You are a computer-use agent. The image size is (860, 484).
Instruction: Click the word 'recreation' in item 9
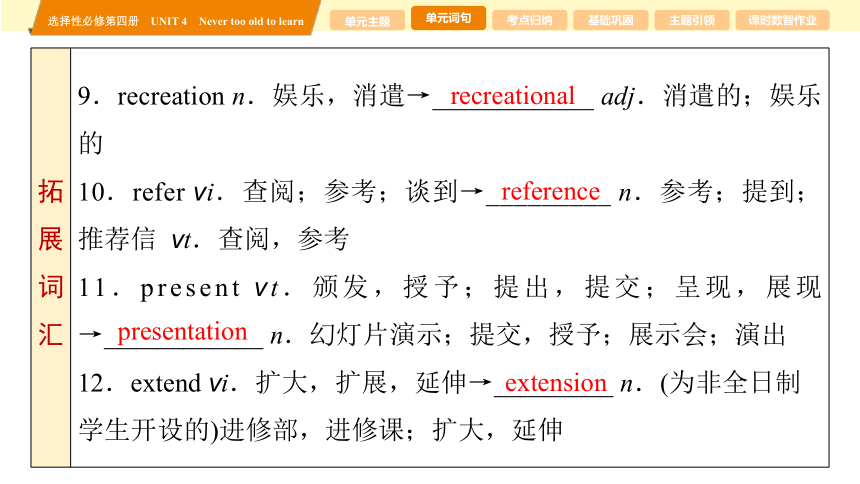[x=171, y=97]
